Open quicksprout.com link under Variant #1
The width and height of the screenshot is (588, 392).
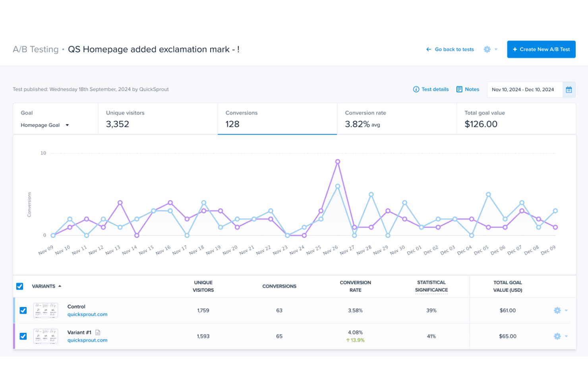tap(87, 340)
